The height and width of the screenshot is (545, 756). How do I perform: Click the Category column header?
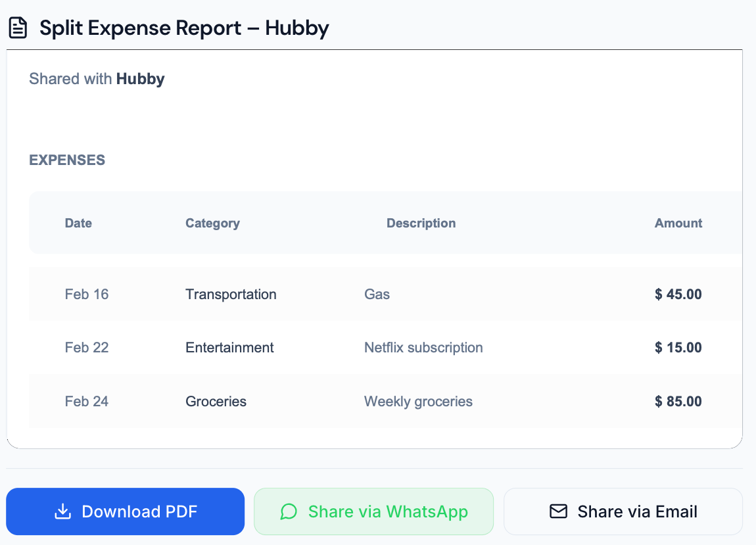(x=212, y=223)
